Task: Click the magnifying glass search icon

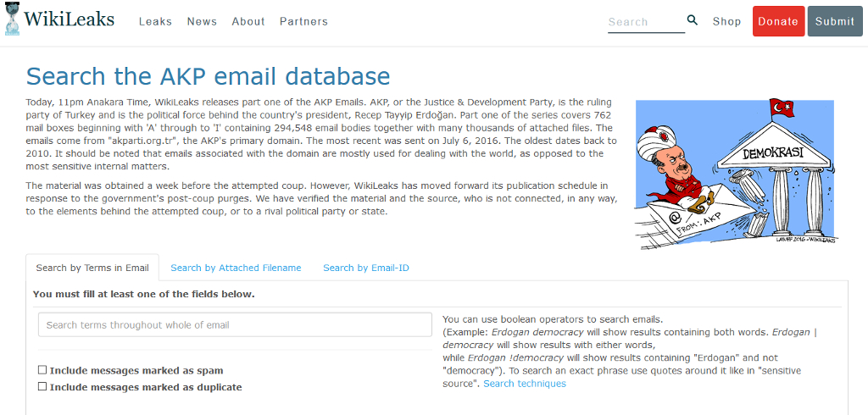Action: click(x=693, y=20)
